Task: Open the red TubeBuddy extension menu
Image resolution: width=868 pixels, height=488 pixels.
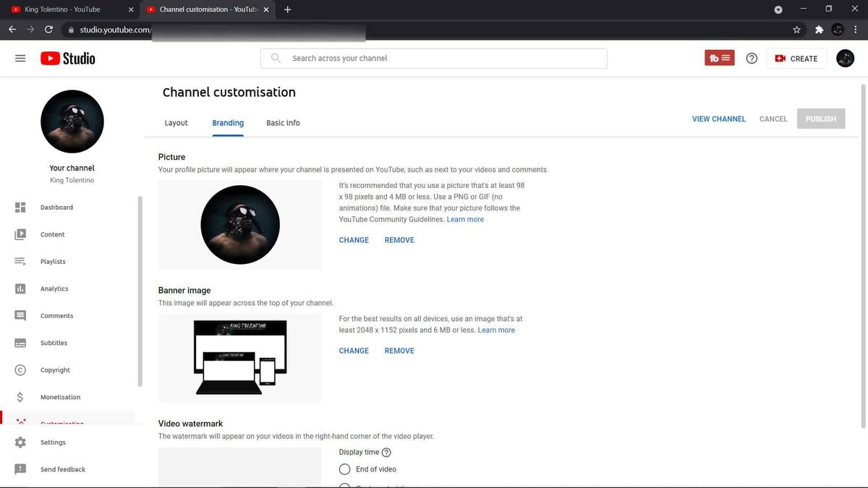Action: click(719, 58)
